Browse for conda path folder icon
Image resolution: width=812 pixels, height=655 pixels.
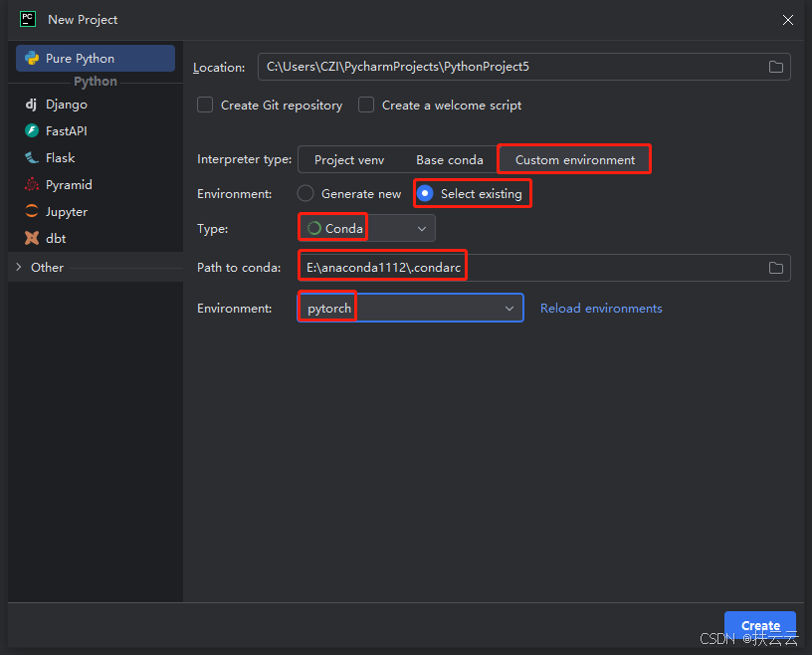pyautogui.click(x=776, y=268)
